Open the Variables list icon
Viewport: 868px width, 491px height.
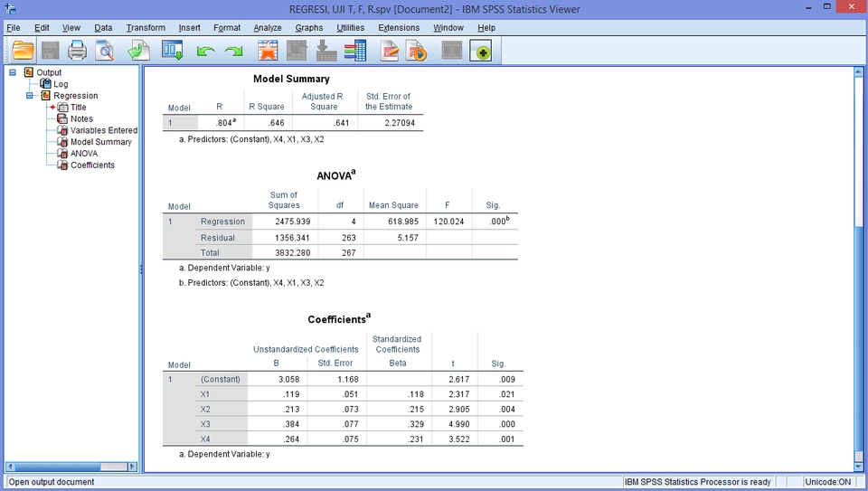[354, 51]
